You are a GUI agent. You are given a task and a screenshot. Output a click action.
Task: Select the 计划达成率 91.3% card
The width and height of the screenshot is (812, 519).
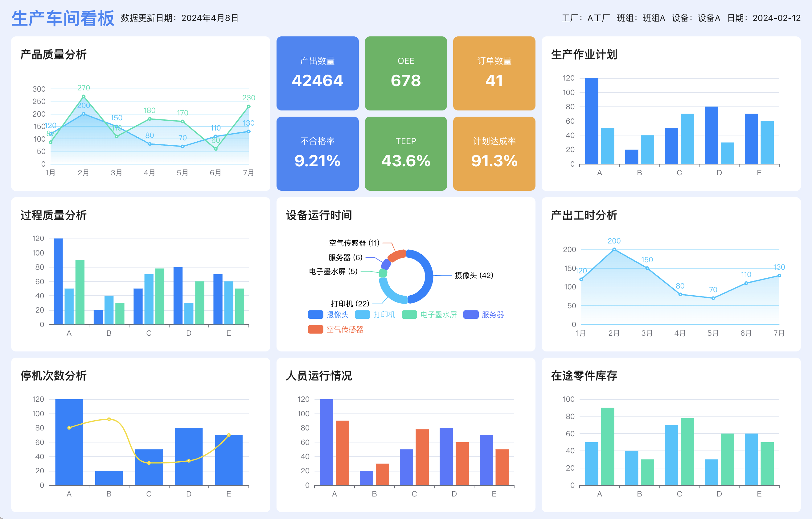(494, 154)
